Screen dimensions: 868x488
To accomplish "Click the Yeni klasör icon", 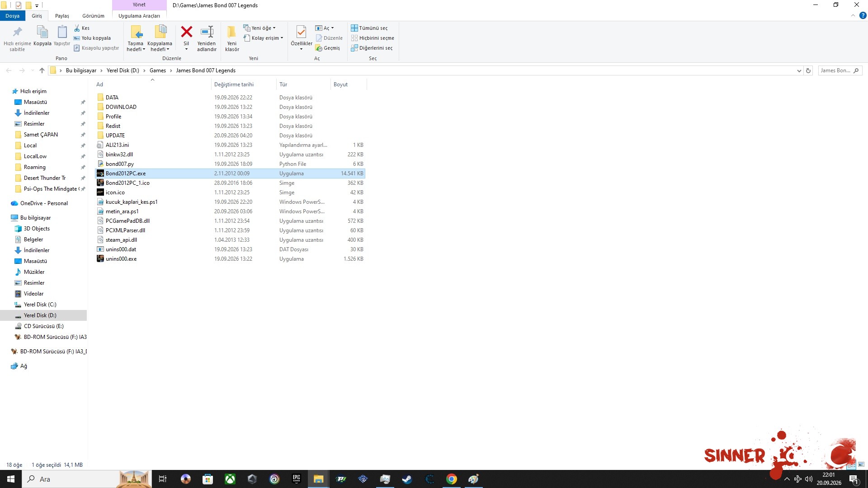I will [x=231, y=32].
